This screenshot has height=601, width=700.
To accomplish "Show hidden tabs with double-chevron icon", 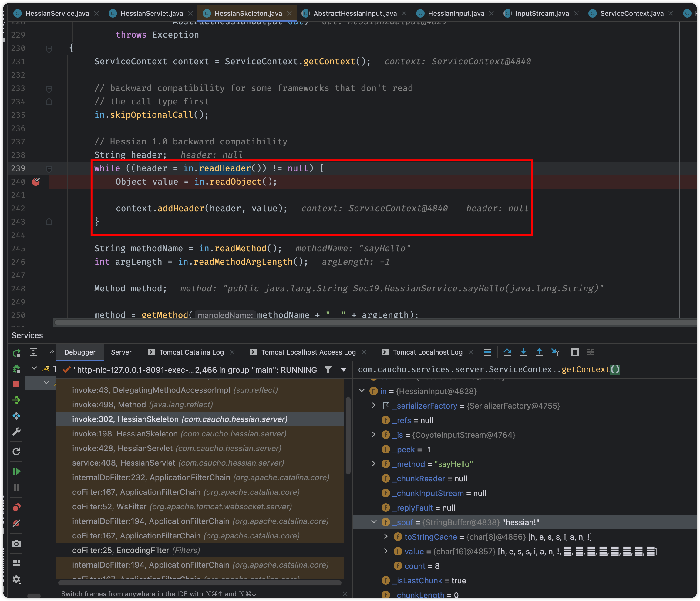I will pos(51,352).
